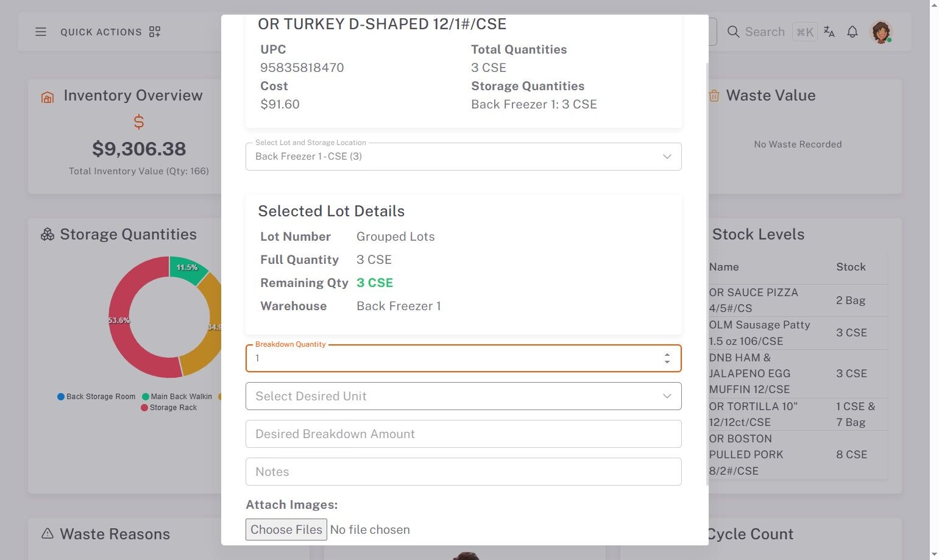
Task: Click the Storage Quantities boxes icon
Action: [48, 235]
